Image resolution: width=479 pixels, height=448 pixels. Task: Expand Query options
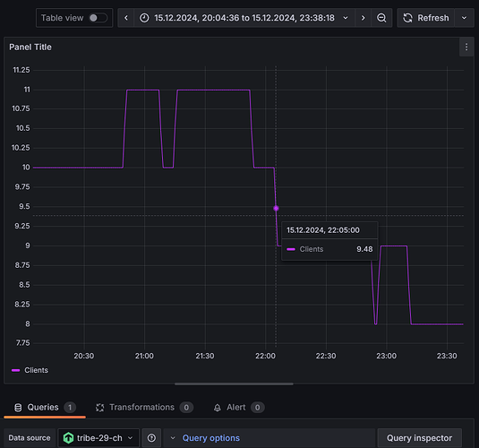210,438
